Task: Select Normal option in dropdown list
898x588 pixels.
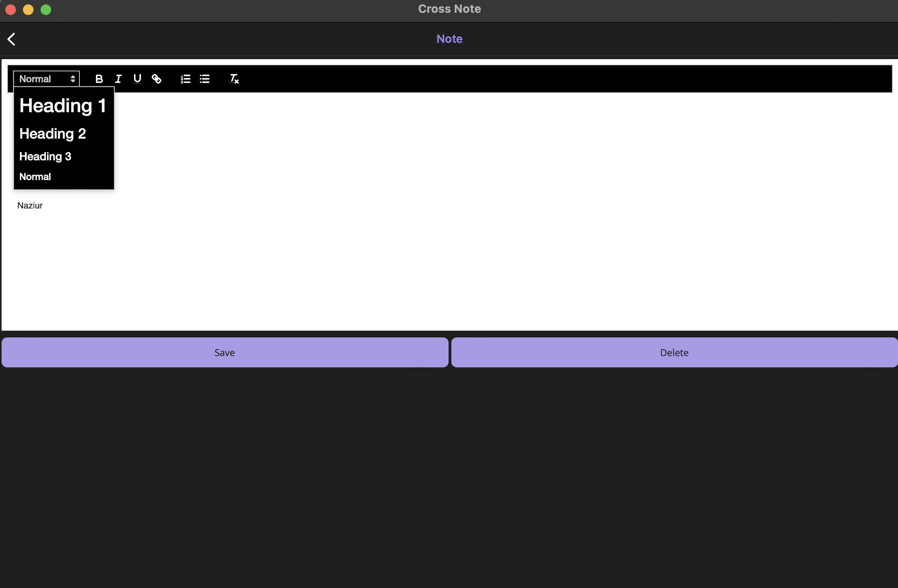Action: coord(35,177)
